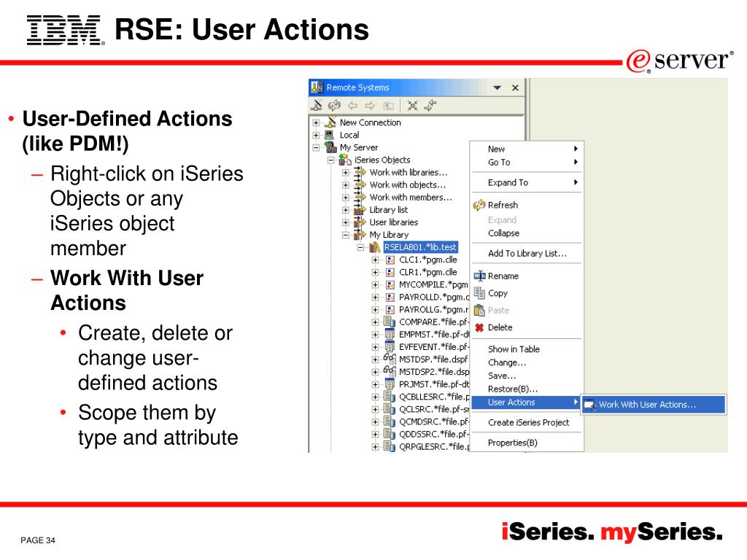Select QCLSRC.*file.pf-src in the tree
Image resolution: width=747 pixels, height=560 pixels.
434,410
